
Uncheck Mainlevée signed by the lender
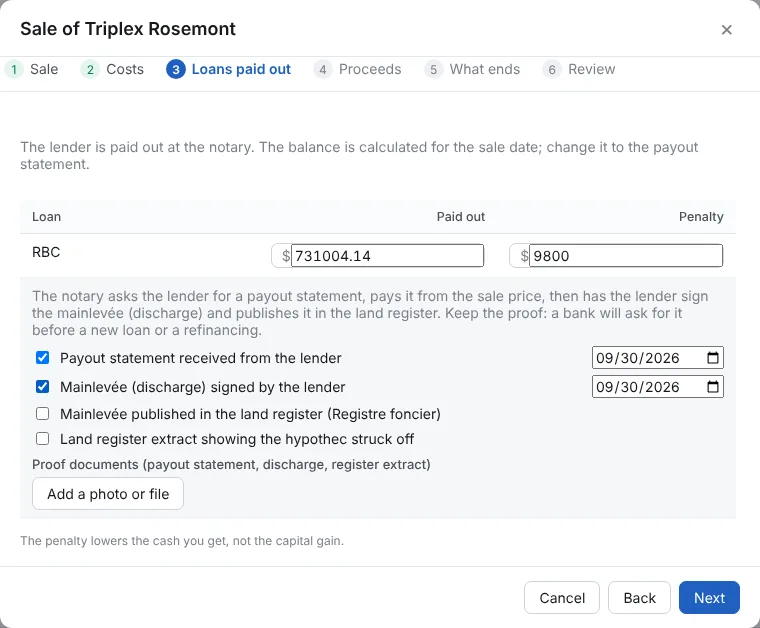pyautogui.click(x=43, y=387)
